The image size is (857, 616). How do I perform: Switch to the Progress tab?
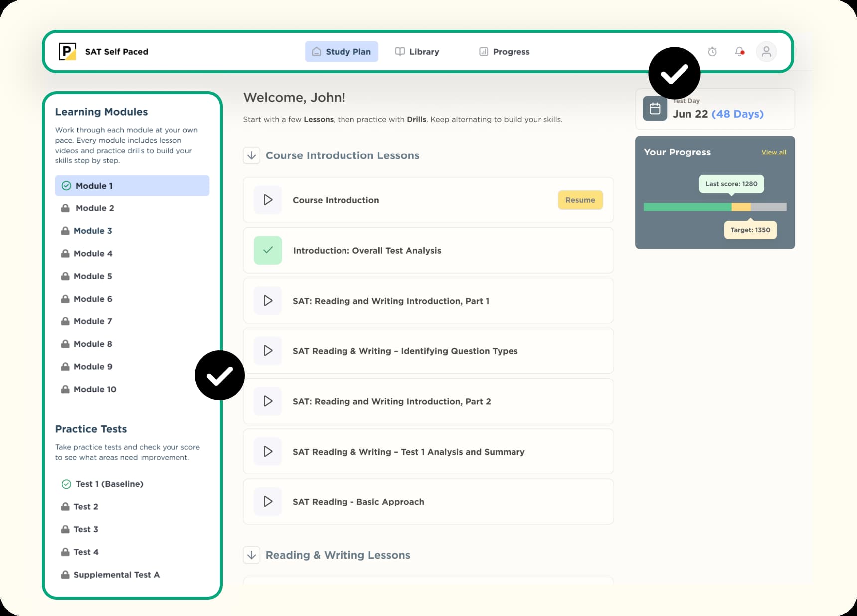[504, 51]
